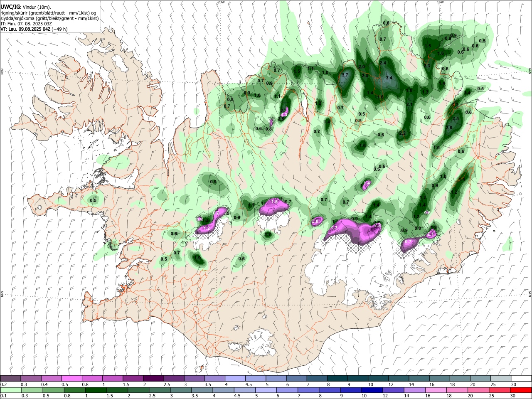The width and height of the screenshot is (532, 399).
Task: Pick the 1.5 swatch in the purple snow legend row
Action: pyautogui.click(x=133, y=378)
